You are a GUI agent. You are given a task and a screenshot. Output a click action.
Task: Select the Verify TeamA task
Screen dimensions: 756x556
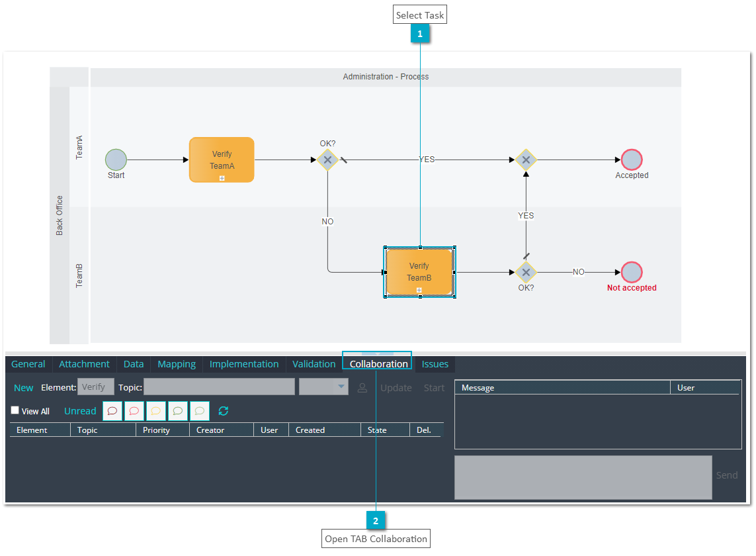coord(222,160)
